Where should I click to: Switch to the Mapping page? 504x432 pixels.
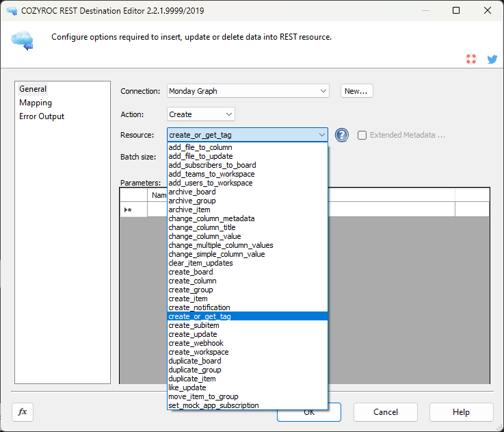pos(36,103)
